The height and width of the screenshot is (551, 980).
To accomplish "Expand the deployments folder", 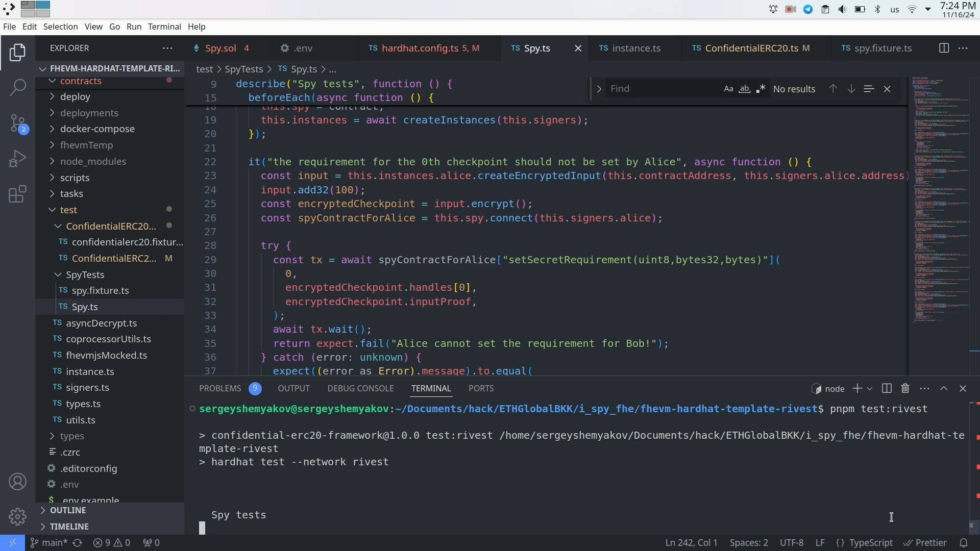I will click(x=89, y=113).
